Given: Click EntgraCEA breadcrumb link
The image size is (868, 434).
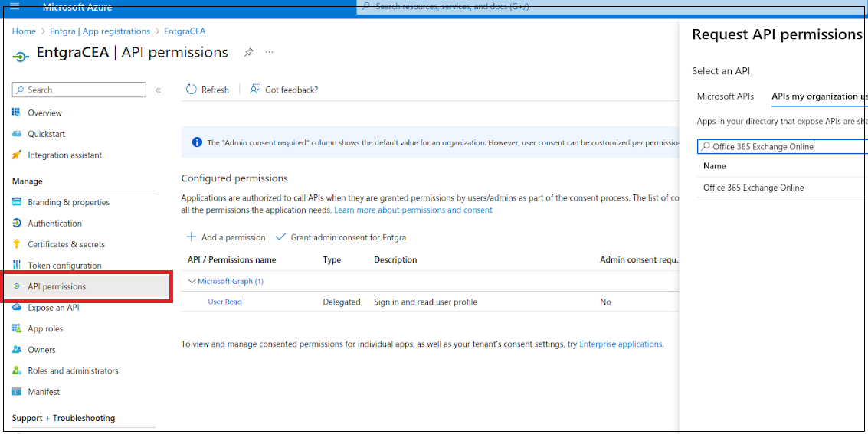Looking at the screenshot, I should pos(185,31).
